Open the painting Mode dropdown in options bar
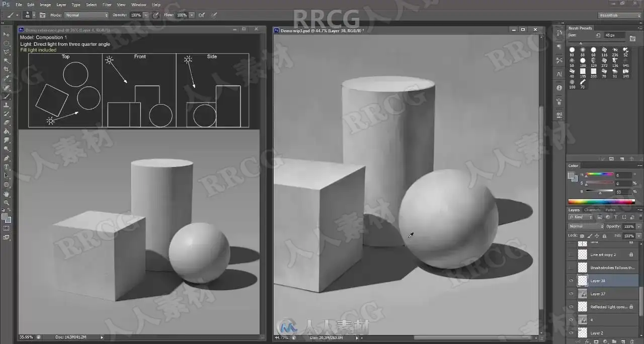This screenshot has width=644, height=344. pos(86,15)
